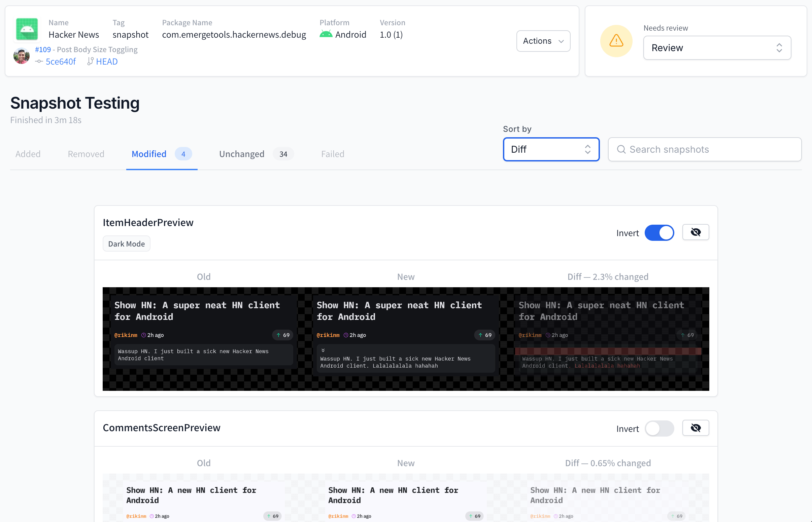Expand the Actions menu dropdown
Screen dimensions: 812x522
click(543, 40)
